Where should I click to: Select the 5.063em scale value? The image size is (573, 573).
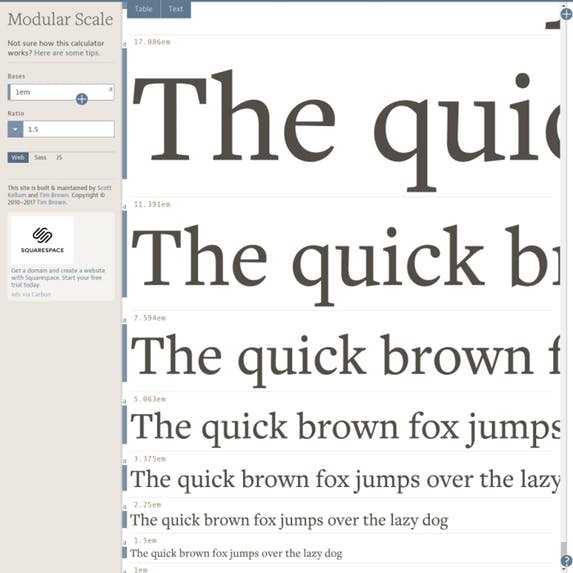(150, 399)
